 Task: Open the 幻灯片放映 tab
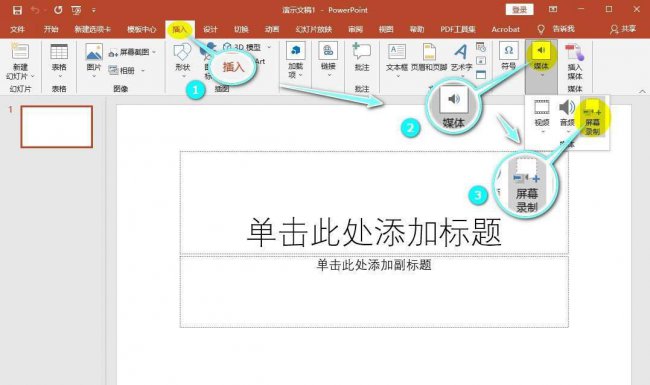[x=313, y=29]
